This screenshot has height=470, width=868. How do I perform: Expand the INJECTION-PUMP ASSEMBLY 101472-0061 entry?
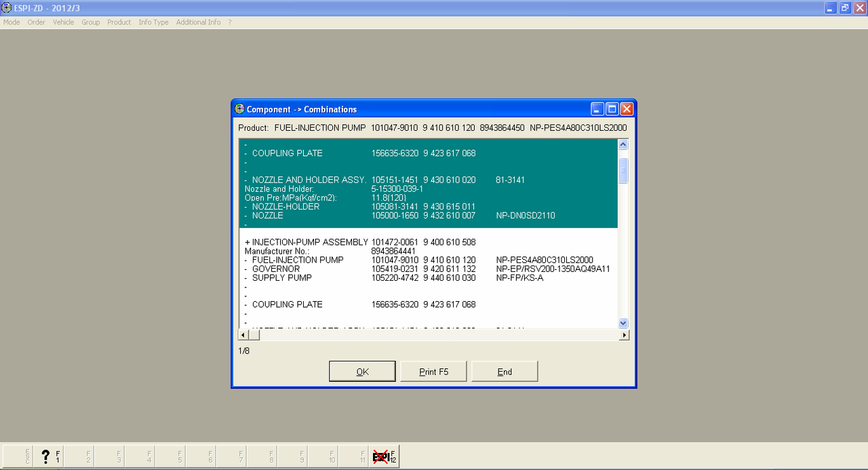248,242
